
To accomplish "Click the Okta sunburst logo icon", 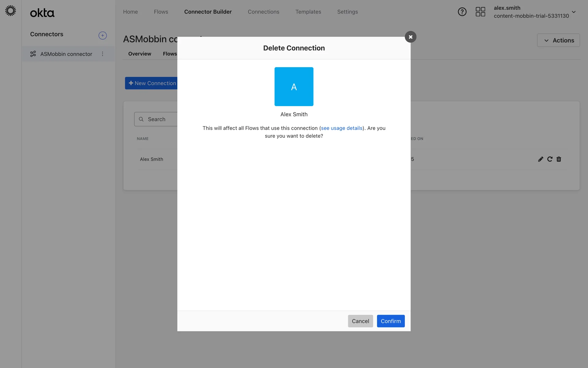I will [x=10, y=11].
